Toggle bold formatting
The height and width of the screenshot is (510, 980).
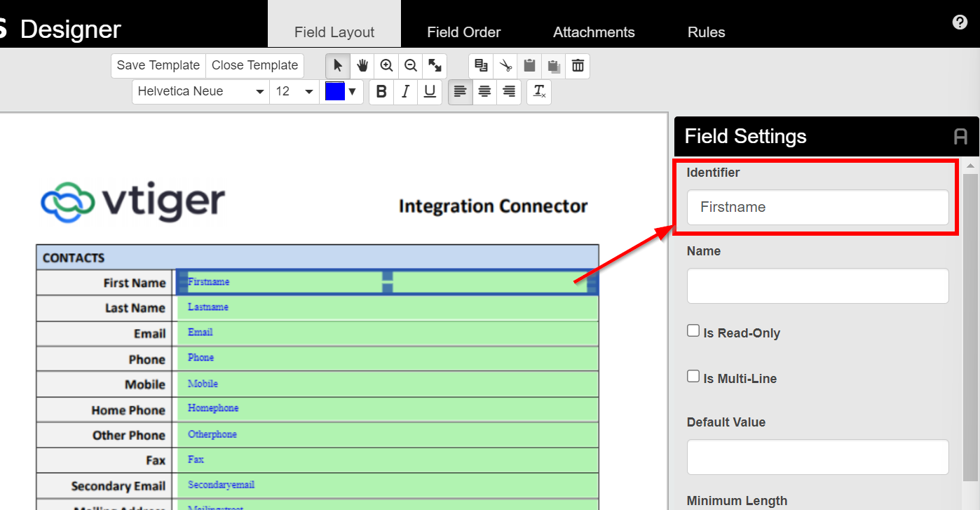[381, 91]
